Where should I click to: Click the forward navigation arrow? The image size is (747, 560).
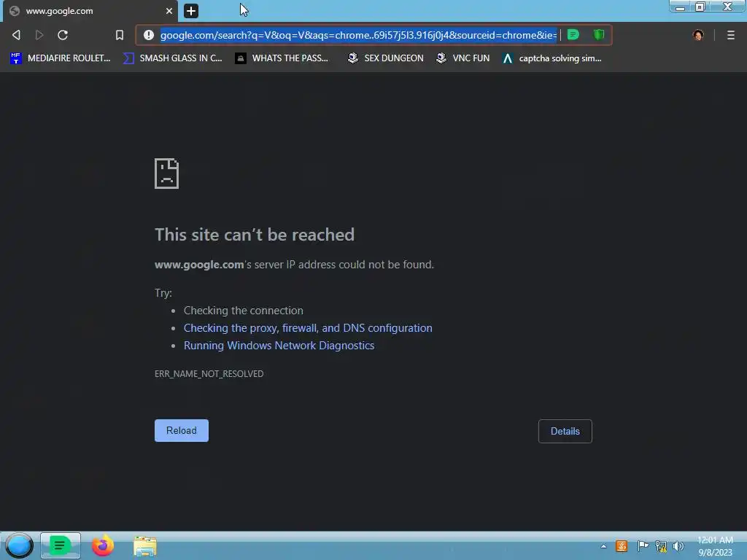click(x=39, y=35)
